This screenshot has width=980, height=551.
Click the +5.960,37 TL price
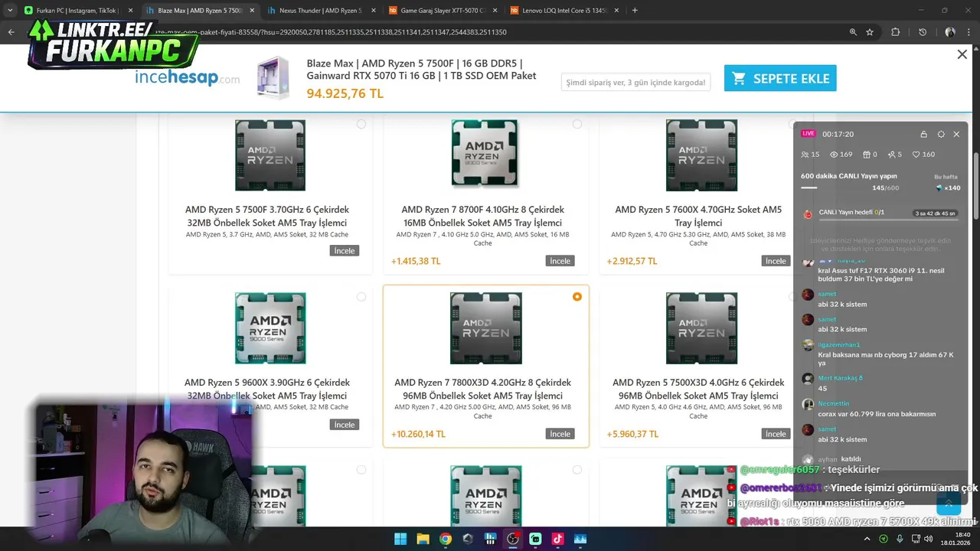coord(632,434)
